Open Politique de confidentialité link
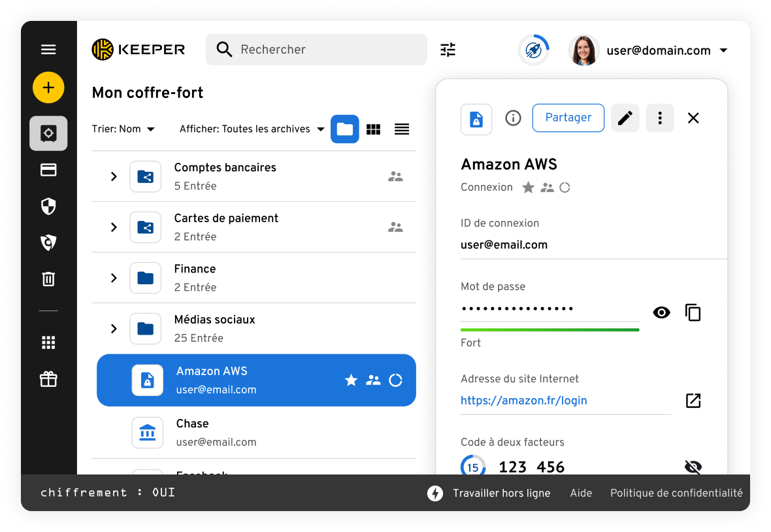This screenshot has width=771, height=532. tap(676, 493)
